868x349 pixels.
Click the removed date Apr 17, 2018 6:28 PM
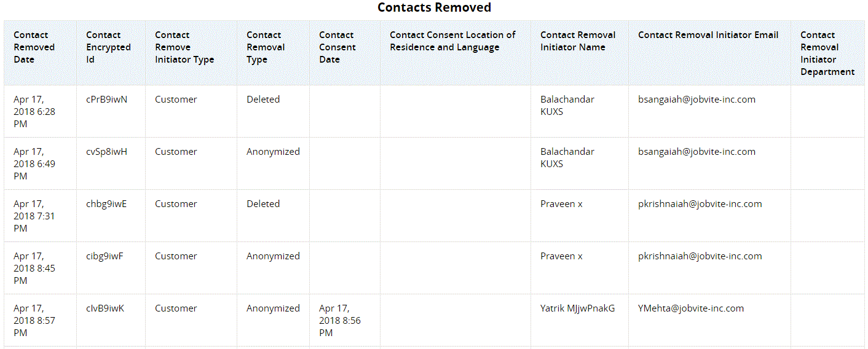[34, 111]
